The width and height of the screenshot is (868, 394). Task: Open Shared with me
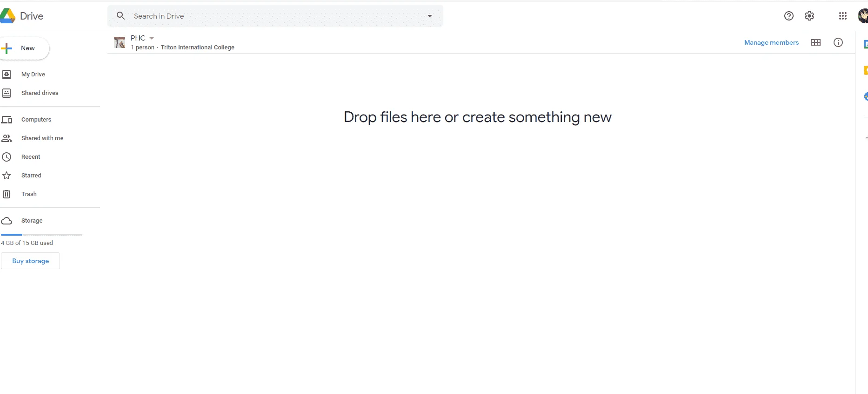[x=42, y=138]
